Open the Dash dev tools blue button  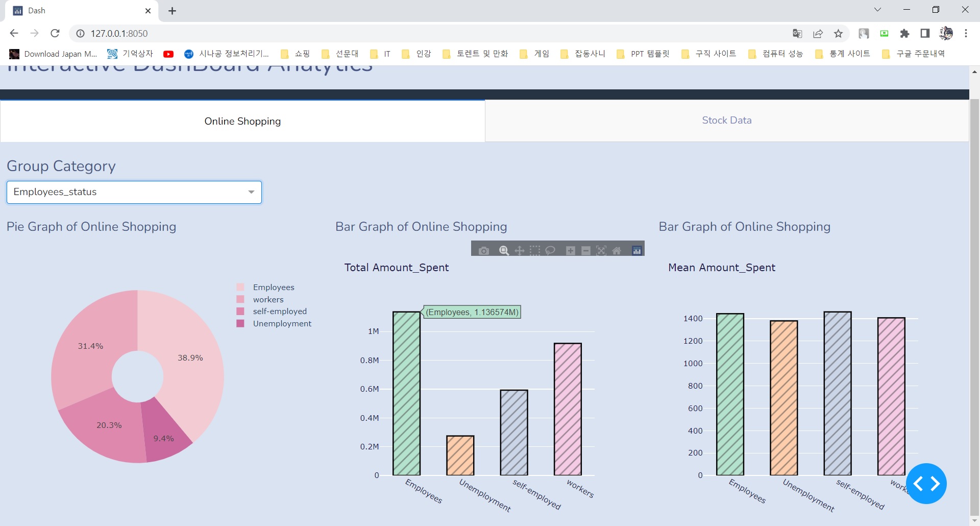(926, 484)
